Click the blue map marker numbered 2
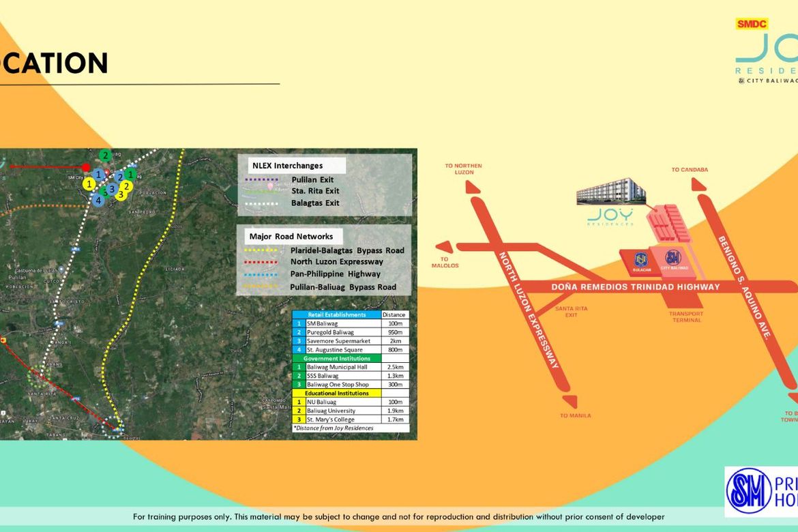Screen dimensions: 798x532 tap(119, 177)
